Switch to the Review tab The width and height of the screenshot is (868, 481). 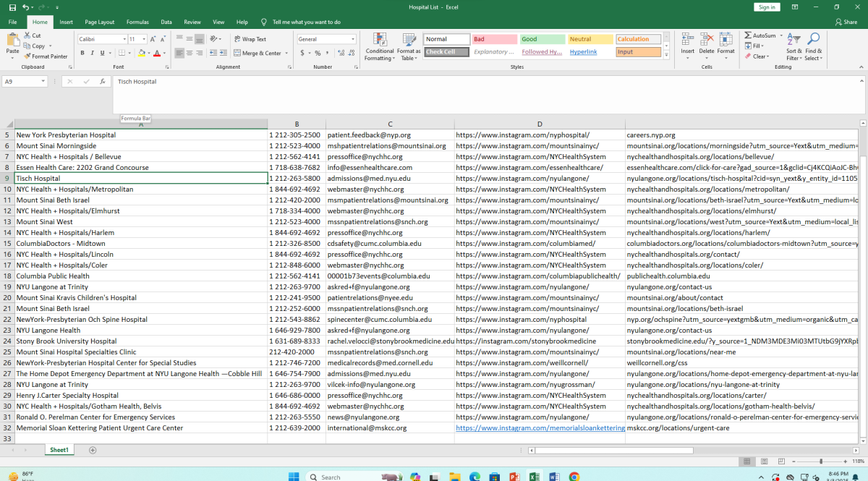pos(192,22)
